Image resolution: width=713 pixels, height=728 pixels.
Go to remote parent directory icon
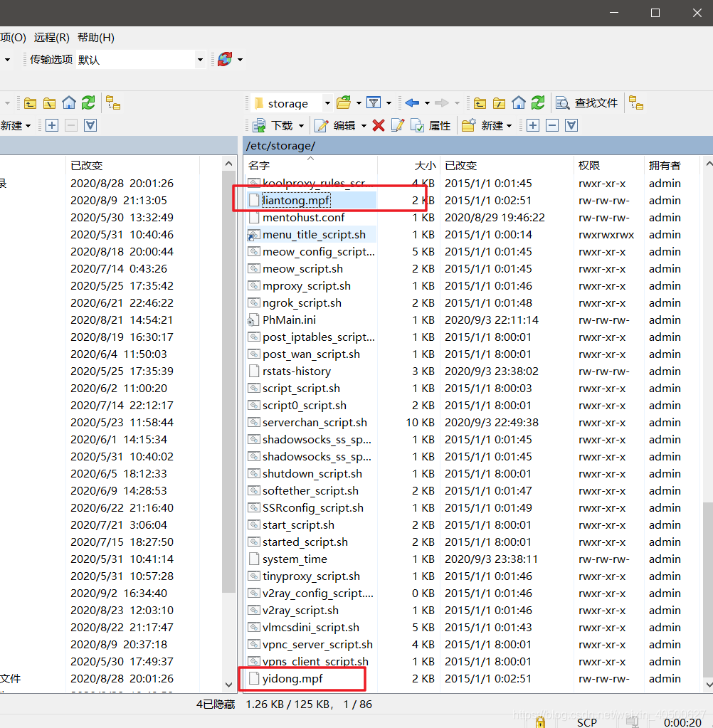click(x=480, y=102)
